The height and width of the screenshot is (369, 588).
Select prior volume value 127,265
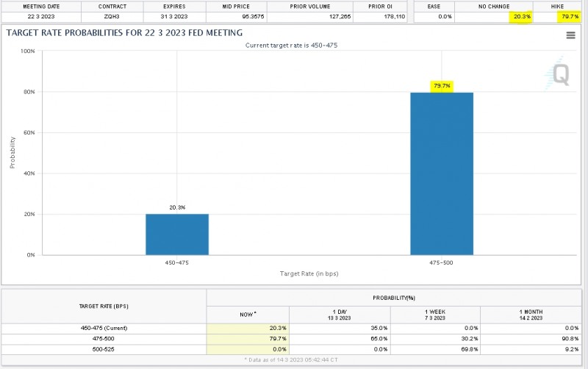click(340, 16)
